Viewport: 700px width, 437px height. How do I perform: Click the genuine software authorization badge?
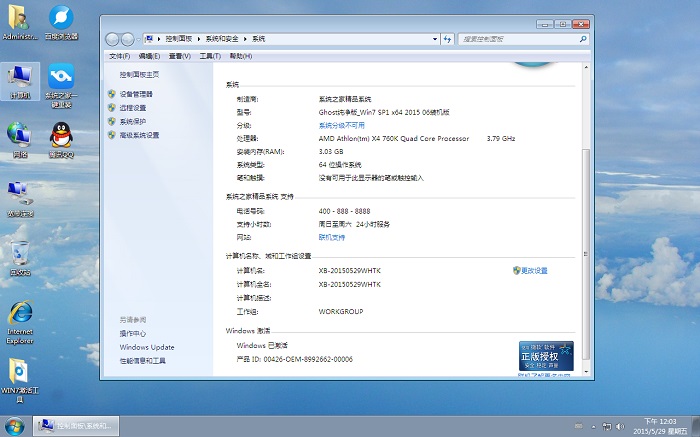(x=546, y=356)
